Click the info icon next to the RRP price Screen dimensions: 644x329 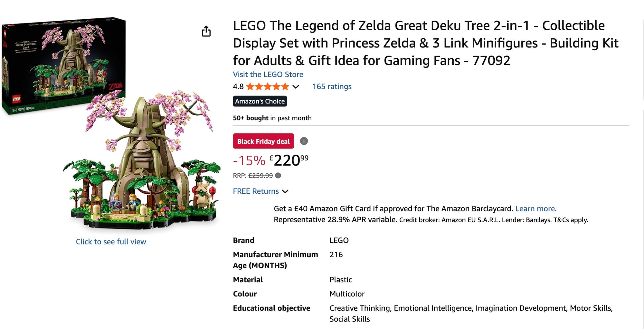click(278, 175)
